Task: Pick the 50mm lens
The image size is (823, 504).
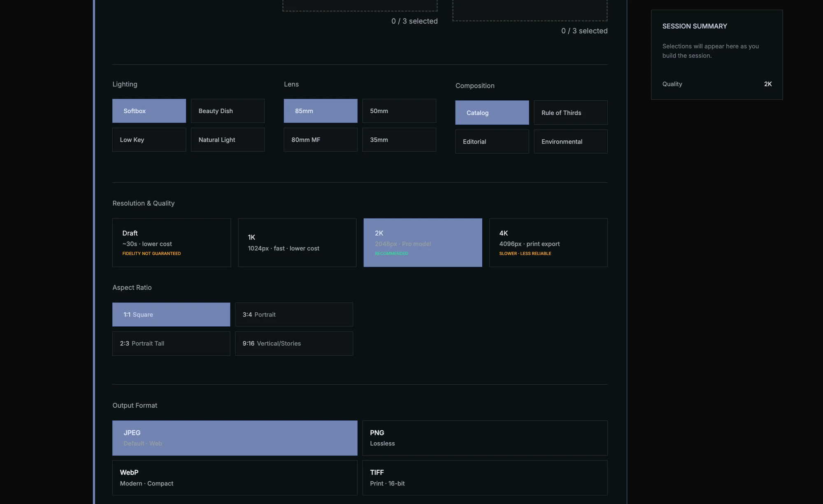Action: tap(399, 111)
